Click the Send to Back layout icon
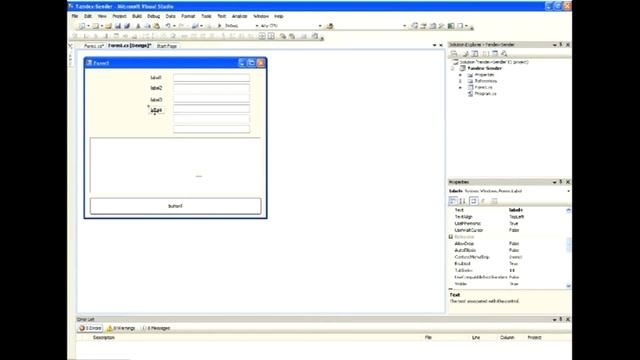The height and width of the screenshot is (360, 640). point(292,36)
